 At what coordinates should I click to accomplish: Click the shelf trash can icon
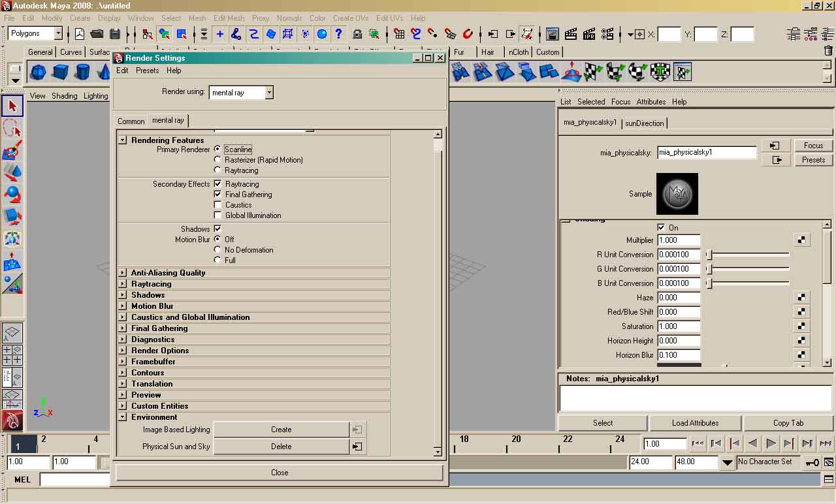[828, 51]
